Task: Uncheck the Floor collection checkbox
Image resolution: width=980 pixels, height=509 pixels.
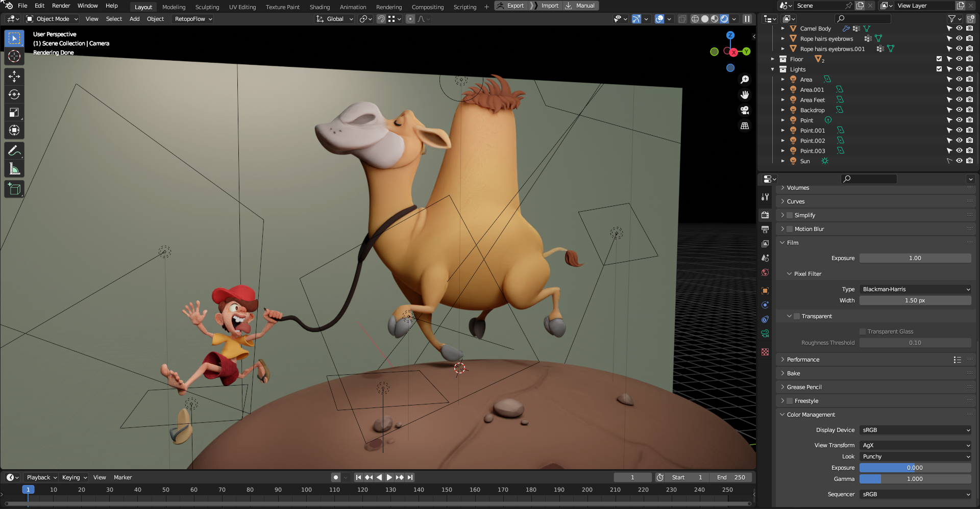Action: (939, 59)
